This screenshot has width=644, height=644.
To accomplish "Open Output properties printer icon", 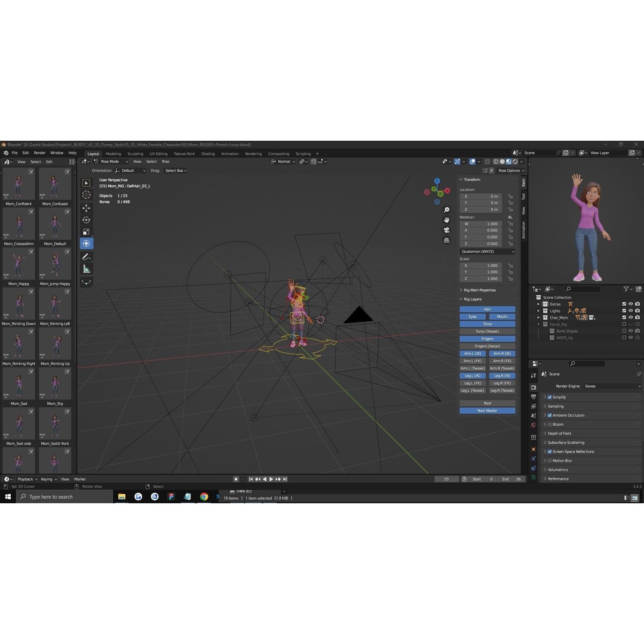I will coord(534,397).
